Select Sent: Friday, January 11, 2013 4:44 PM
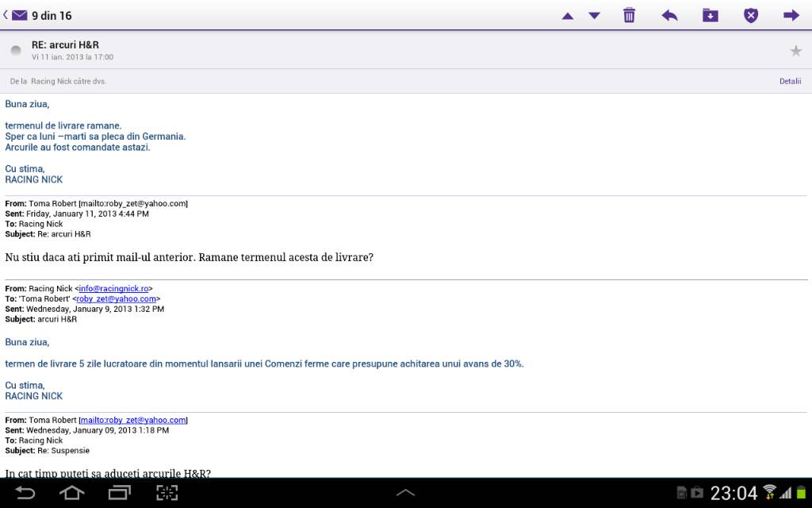The width and height of the screenshot is (812, 508). point(77,214)
